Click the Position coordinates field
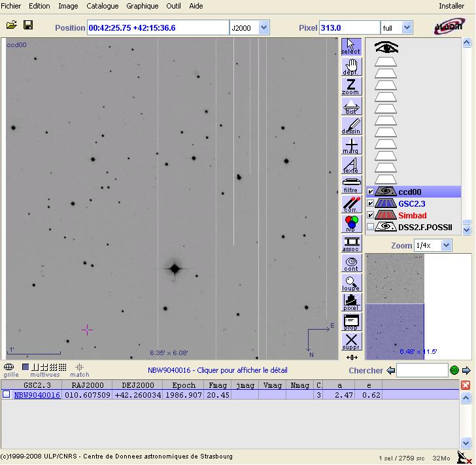Image resolution: width=476 pixels, height=465 pixels. point(158,28)
